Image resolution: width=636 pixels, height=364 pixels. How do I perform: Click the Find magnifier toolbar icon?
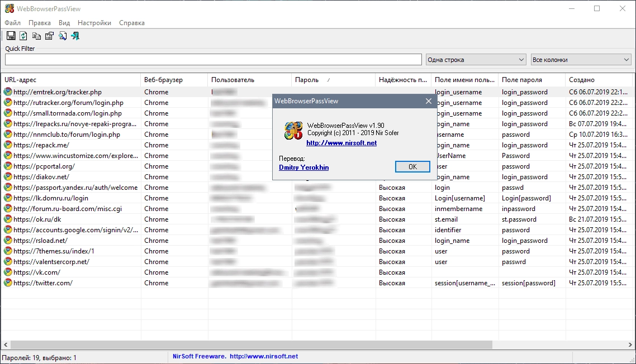coord(63,36)
